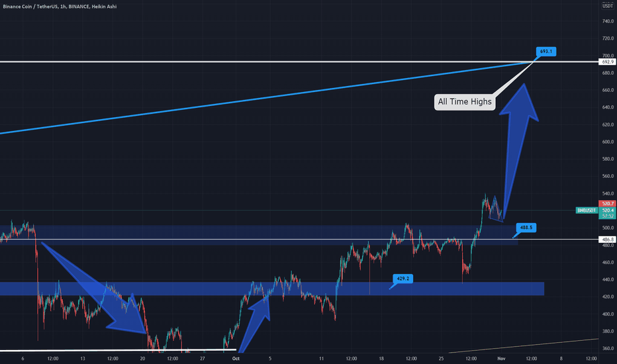Click the 560.0 price axis value
Viewport: 617px width, 364px height.
click(608, 176)
